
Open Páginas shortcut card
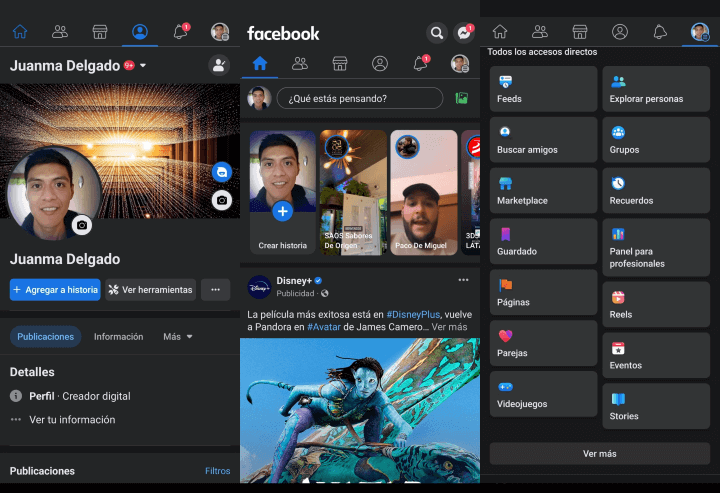click(x=543, y=292)
